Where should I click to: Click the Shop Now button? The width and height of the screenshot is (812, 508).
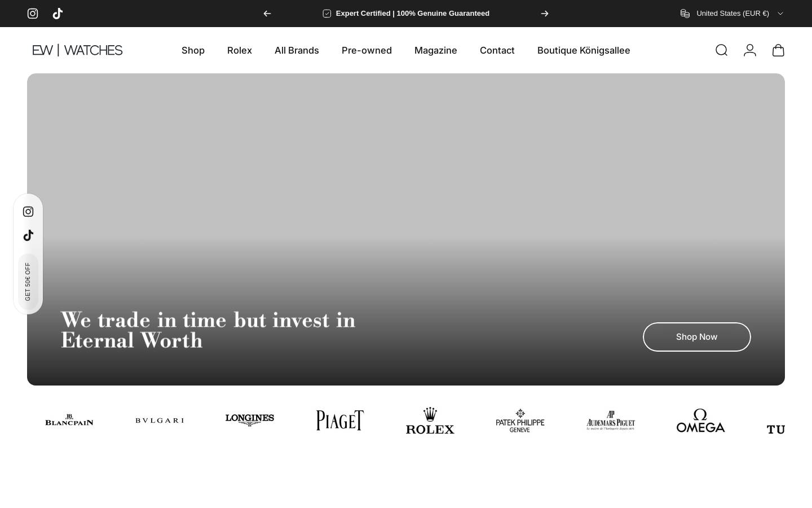coord(697,337)
